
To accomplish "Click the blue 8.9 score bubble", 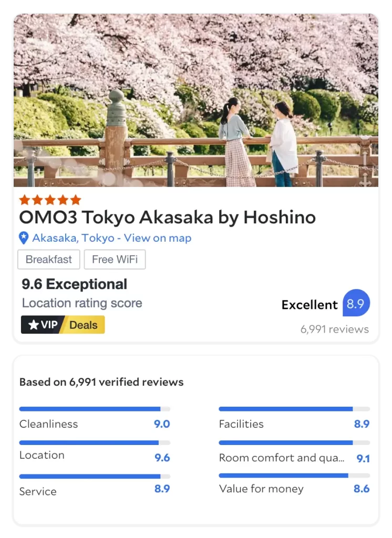I will 356,304.
